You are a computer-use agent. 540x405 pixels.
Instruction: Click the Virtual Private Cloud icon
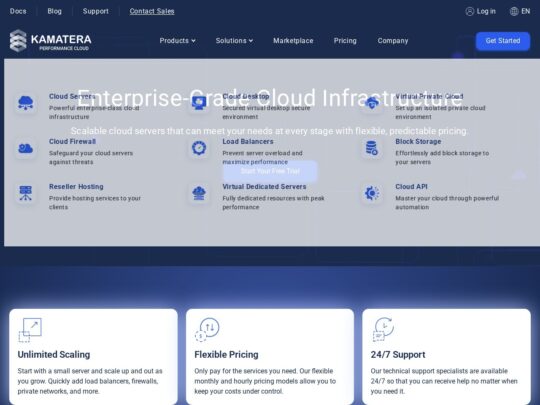[372, 103]
